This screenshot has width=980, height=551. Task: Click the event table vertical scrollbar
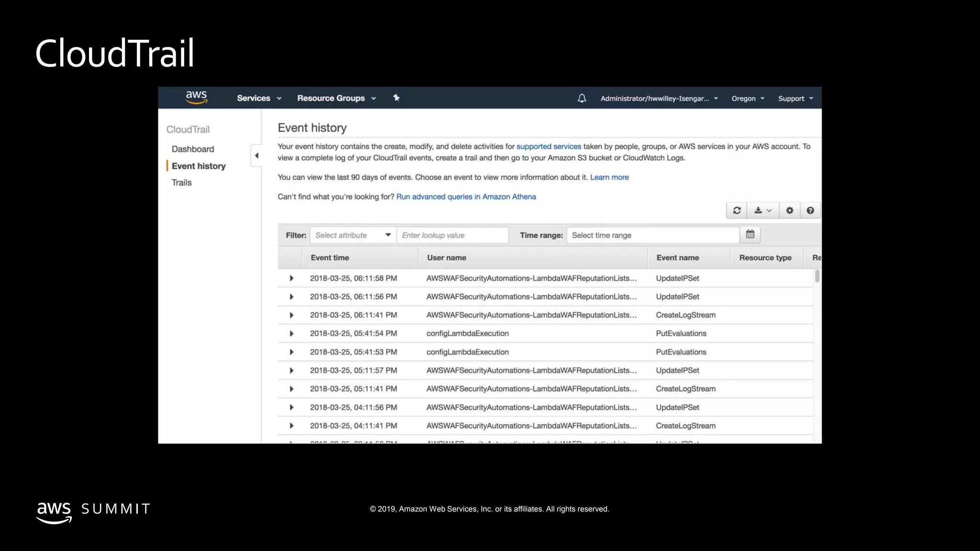coord(817,276)
